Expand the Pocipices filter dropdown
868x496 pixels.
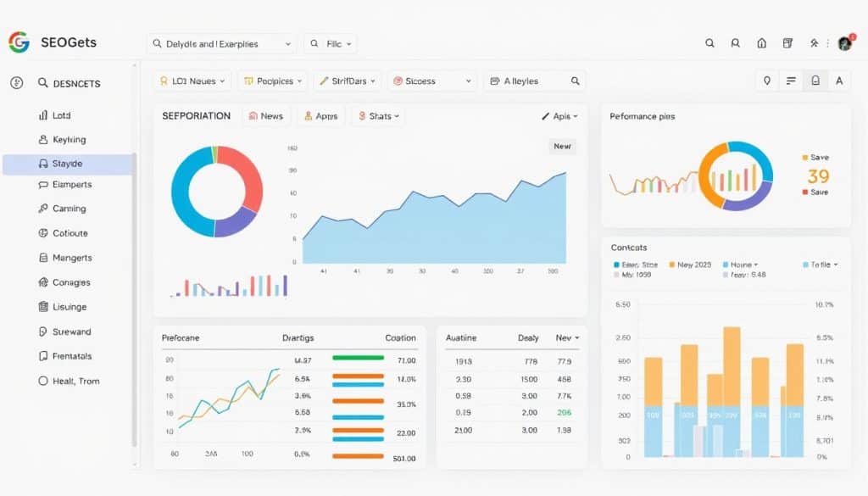pos(273,81)
